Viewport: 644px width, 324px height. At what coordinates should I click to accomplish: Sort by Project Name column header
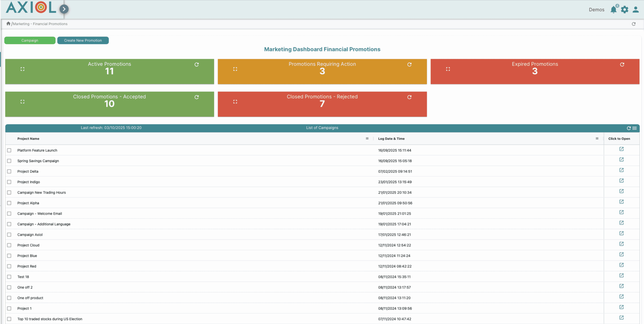(x=28, y=139)
